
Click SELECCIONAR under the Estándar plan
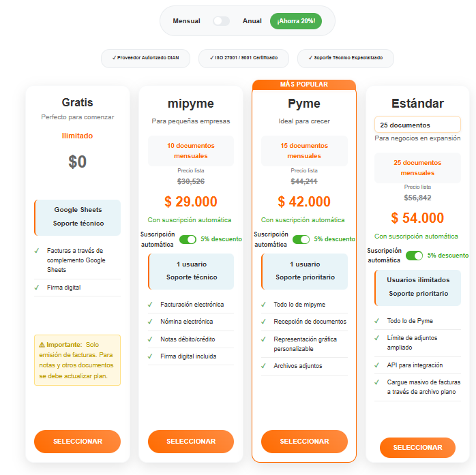tap(417, 447)
